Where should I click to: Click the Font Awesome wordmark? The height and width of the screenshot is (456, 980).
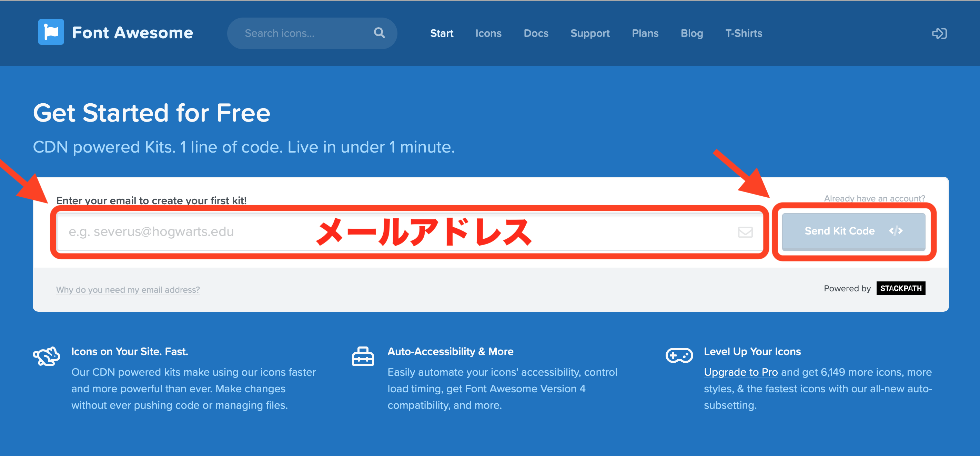point(132,33)
